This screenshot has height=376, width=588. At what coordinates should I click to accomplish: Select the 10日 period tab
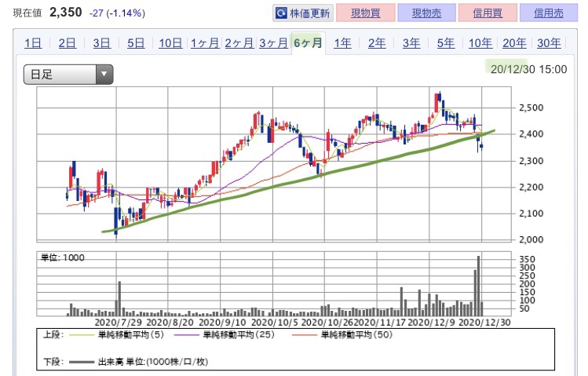pyautogui.click(x=170, y=43)
